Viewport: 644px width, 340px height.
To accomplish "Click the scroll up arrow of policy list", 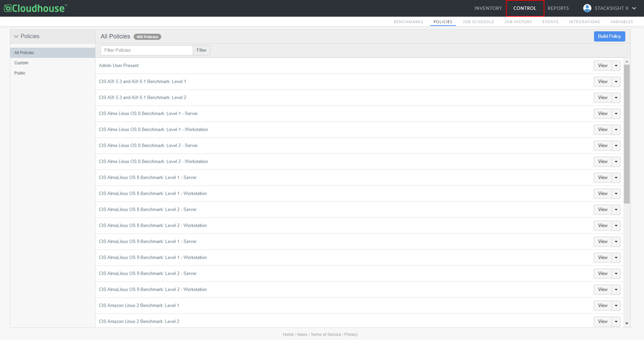I will [627, 62].
